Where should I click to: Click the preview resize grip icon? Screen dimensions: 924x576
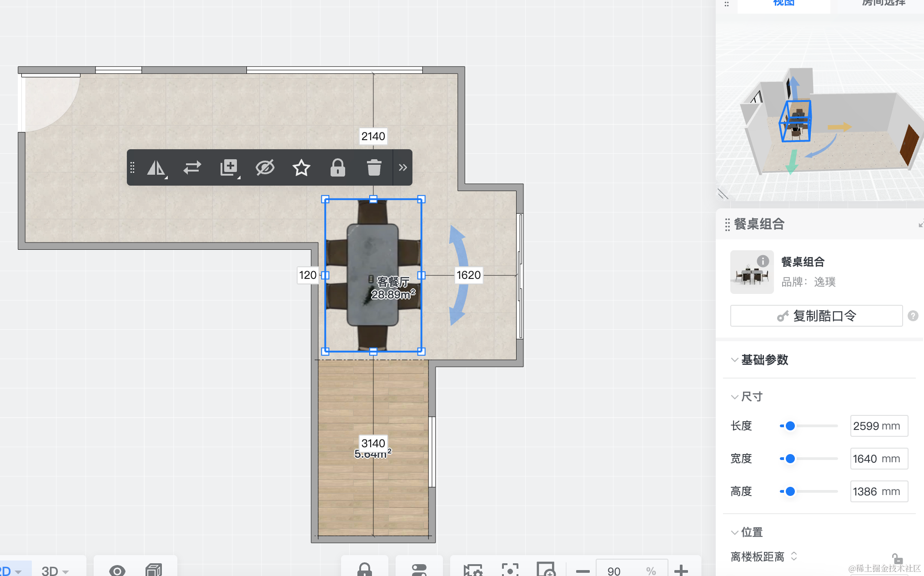click(x=723, y=194)
